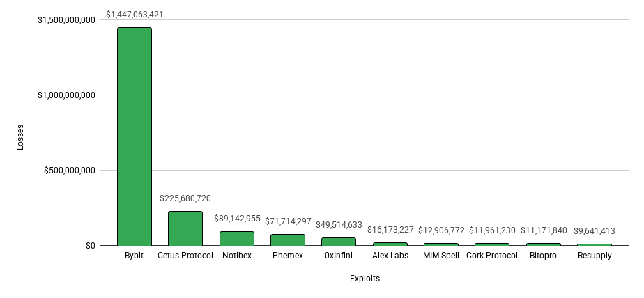Click the tall green Bybit bar
644x298 pixels.
(x=135, y=136)
